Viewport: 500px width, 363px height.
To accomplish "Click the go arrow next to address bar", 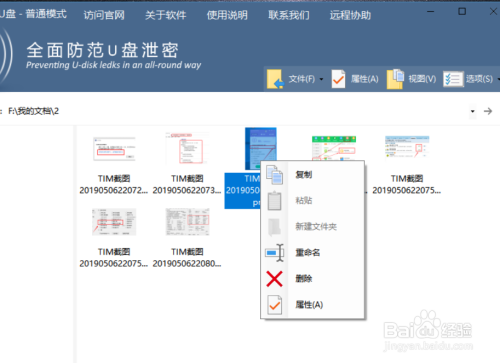I will point(488,111).
